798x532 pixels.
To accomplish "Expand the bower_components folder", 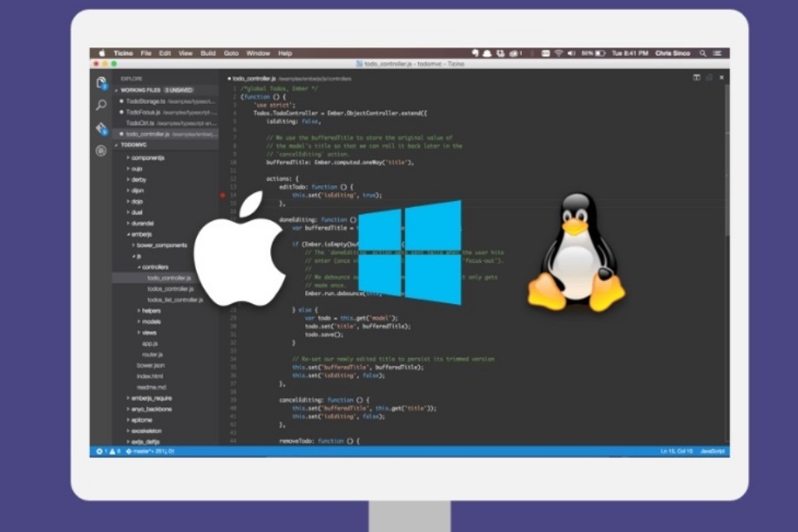I will [160, 245].
